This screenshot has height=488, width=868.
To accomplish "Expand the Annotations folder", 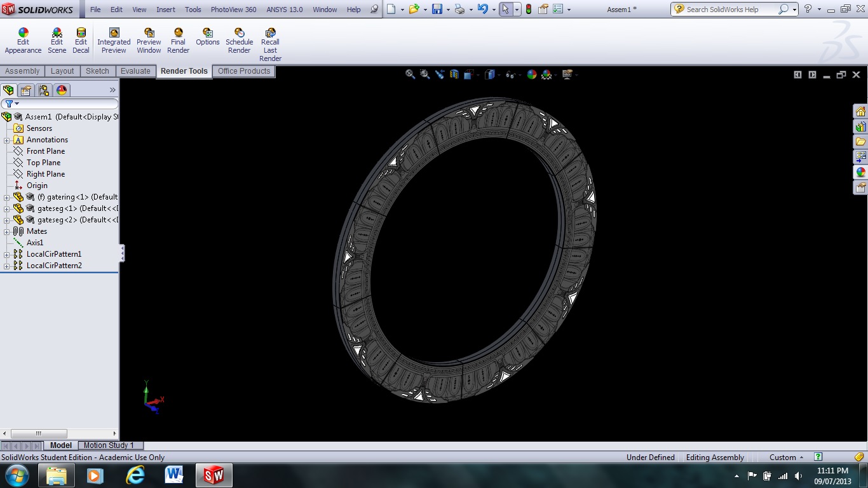I will coord(7,140).
